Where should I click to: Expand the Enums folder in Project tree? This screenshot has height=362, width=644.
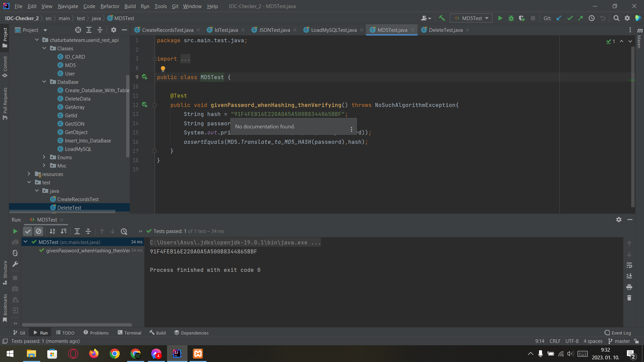click(x=44, y=157)
